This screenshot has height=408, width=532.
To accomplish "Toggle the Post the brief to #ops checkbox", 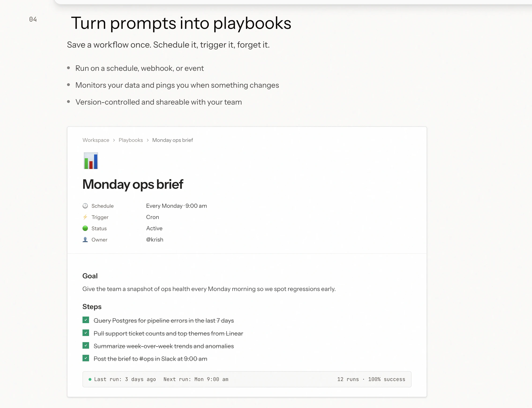I will click(x=86, y=358).
